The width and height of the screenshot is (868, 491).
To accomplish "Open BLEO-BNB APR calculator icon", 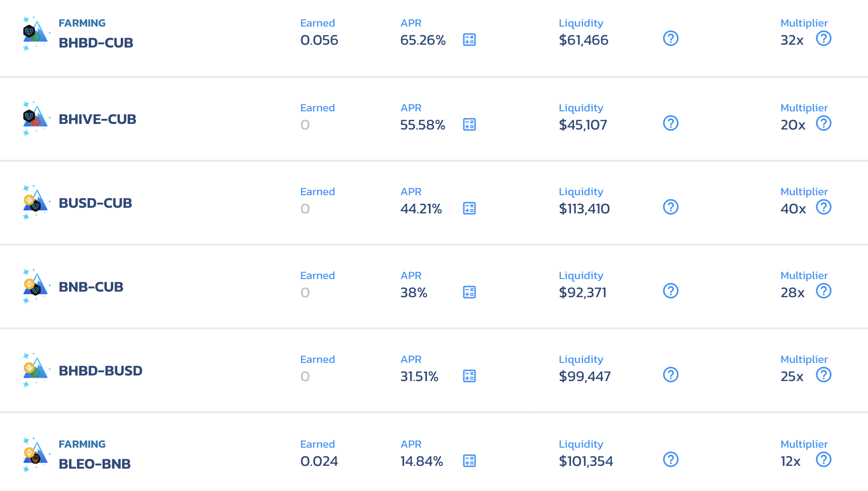I will pyautogui.click(x=469, y=461).
